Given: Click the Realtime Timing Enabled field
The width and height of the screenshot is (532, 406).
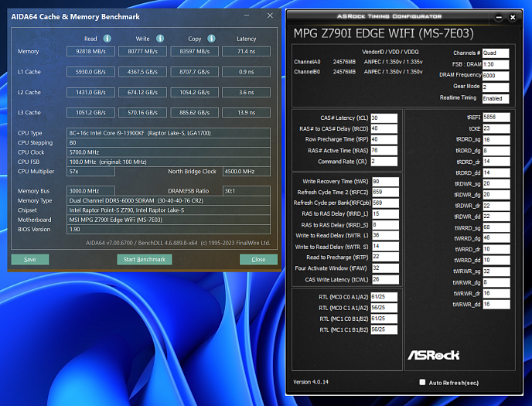Looking at the screenshot, I should [x=496, y=99].
